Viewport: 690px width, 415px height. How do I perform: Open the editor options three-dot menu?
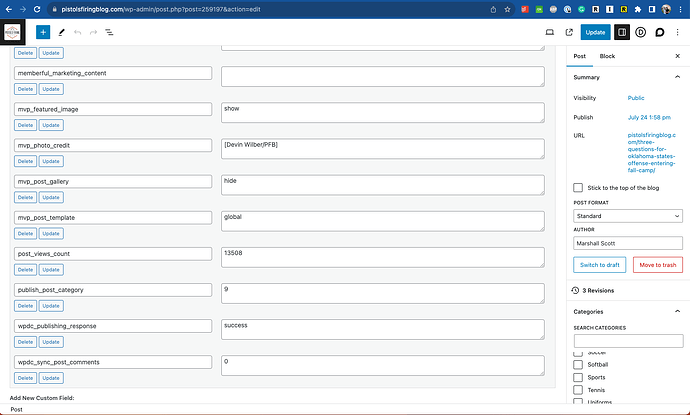(x=678, y=32)
